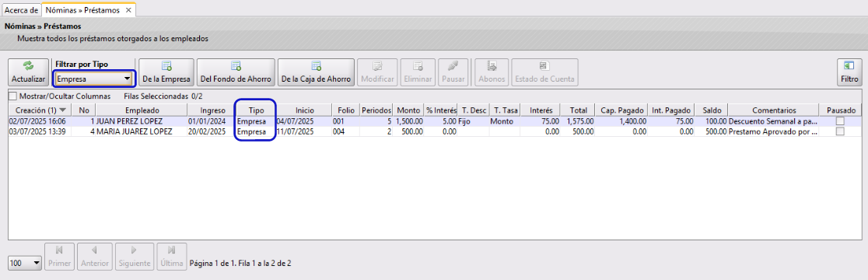Click the 1,400.00 Cap. Pagado cell
The height and width of the screenshot is (280, 868).
click(x=621, y=121)
